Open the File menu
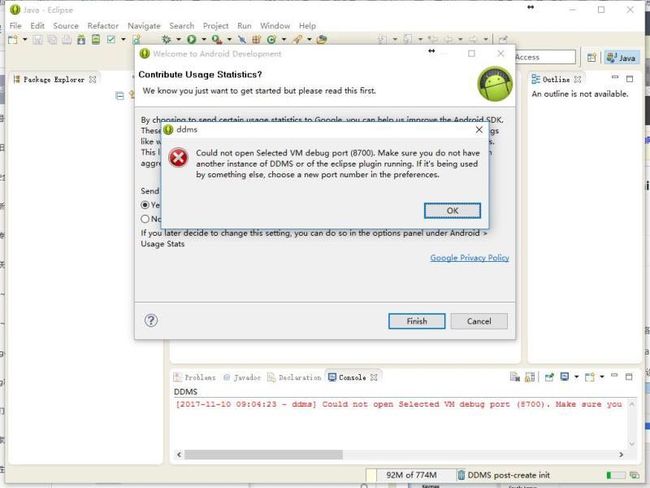 (15, 26)
